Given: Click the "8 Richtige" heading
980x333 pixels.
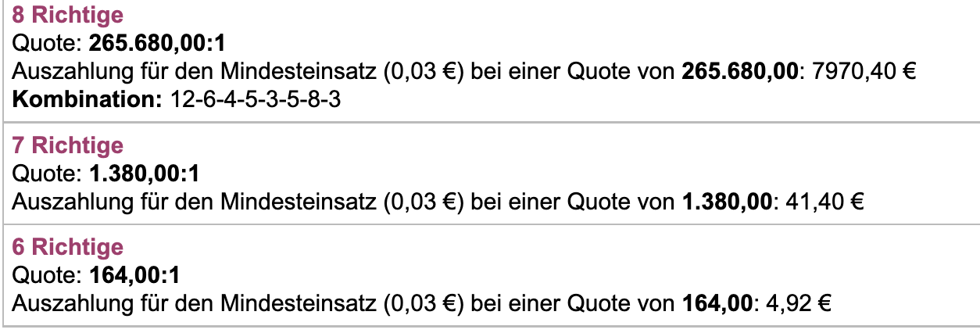Looking at the screenshot, I should pos(67,15).
